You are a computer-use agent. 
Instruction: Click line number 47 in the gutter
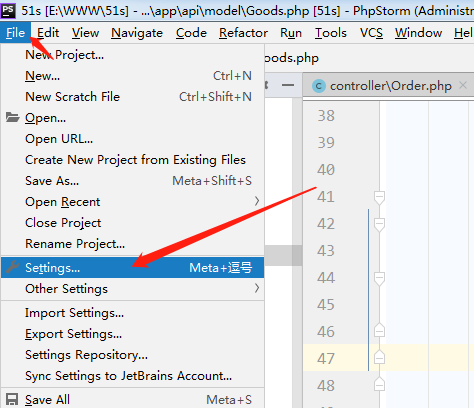(326, 358)
